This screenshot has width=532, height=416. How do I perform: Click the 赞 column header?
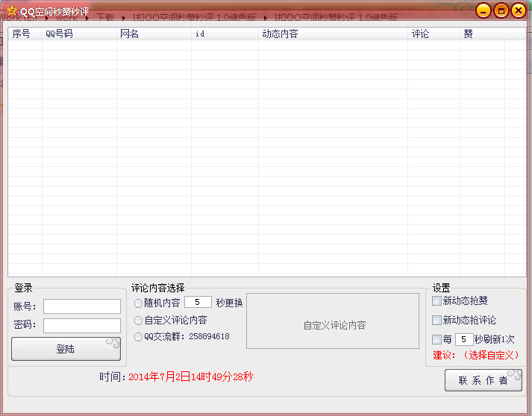(483, 34)
